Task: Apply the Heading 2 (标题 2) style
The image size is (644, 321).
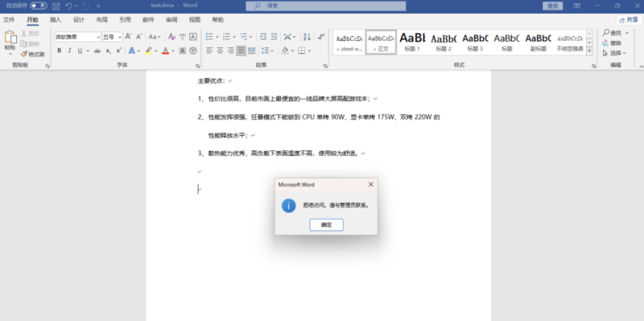Action: point(444,42)
